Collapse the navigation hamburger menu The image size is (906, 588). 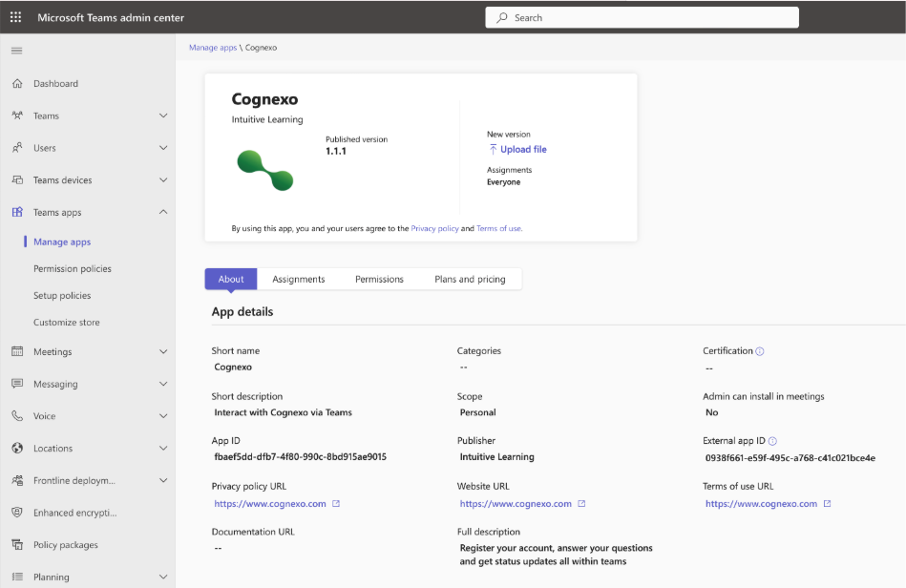click(16, 50)
